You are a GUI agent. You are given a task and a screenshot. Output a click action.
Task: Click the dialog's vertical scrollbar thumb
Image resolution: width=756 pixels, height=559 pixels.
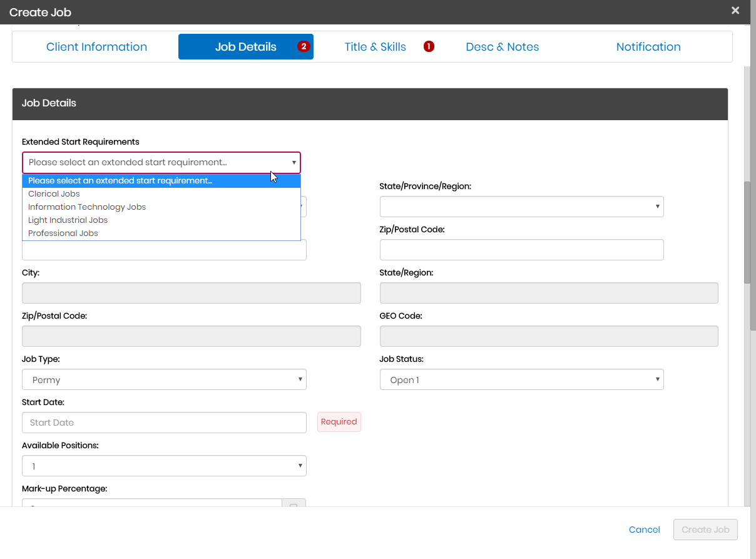click(747, 232)
